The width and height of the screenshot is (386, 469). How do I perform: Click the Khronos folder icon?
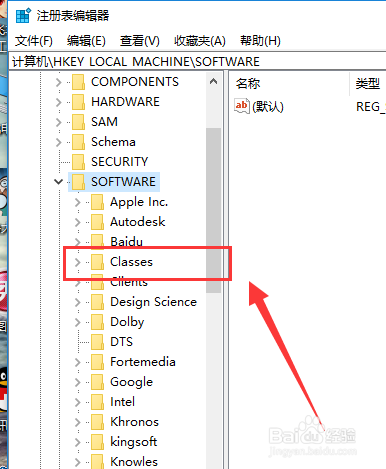pos(97,422)
